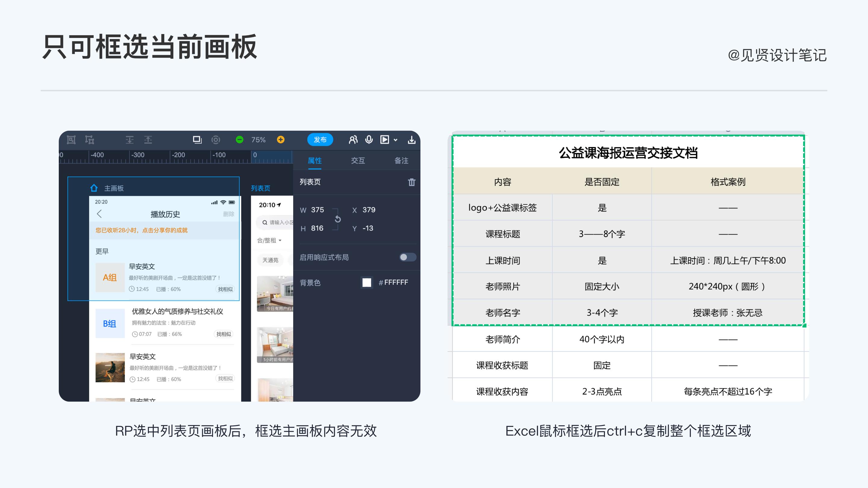Switch to the 属性 properties tab

point(315,161)
